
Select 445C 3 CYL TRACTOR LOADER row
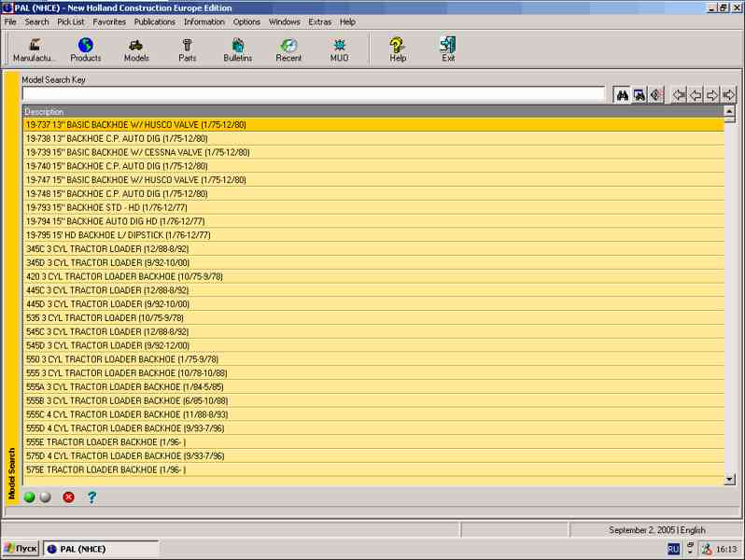pyautogui.click(x=373, y=290)
